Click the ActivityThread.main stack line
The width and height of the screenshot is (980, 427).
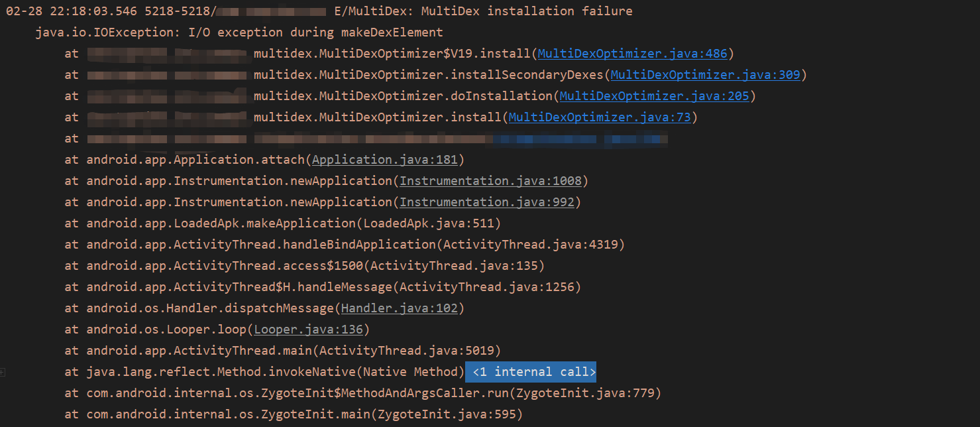[x=283, y=351]
